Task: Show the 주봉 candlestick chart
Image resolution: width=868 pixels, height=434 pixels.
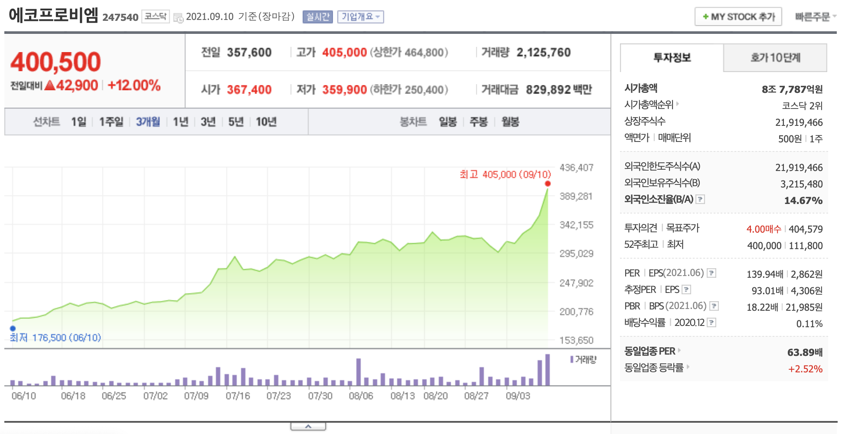Action: click(479, 122)
